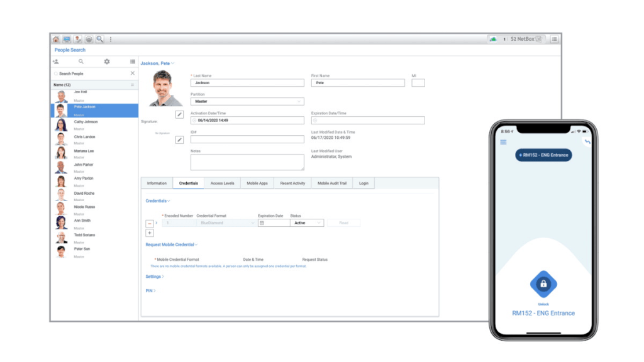The image size is (644, 362).
Task: Tap the blue Unlock padlock on phone
Action: point(543,284)
